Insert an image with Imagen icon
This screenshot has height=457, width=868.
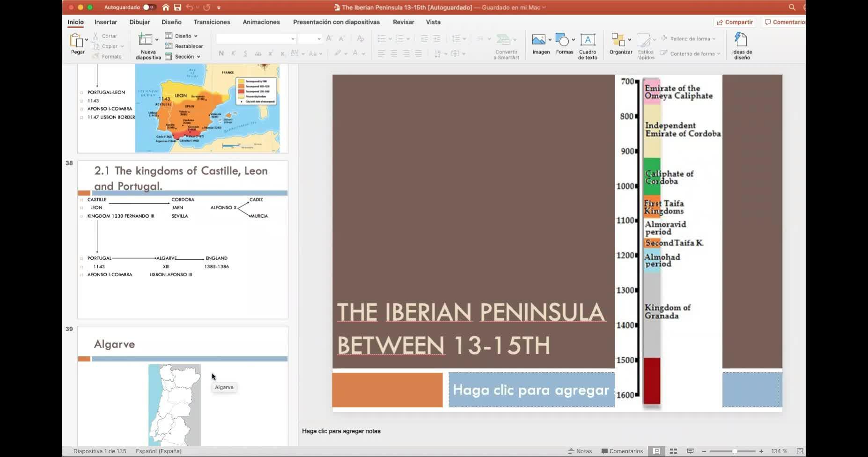click(x=538, y=40)
